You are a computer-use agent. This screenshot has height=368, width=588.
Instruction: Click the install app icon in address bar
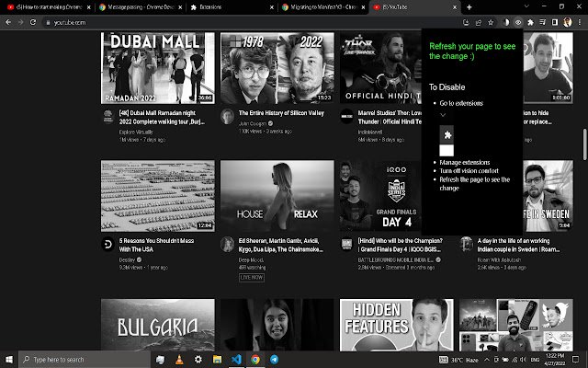pos(466,22)
